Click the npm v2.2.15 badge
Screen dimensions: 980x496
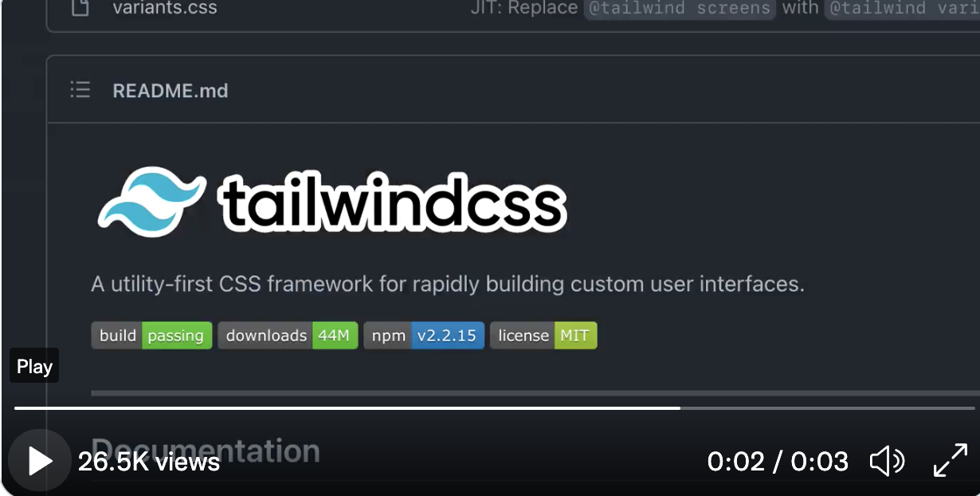pyautogui.click(x=424, y=335)
